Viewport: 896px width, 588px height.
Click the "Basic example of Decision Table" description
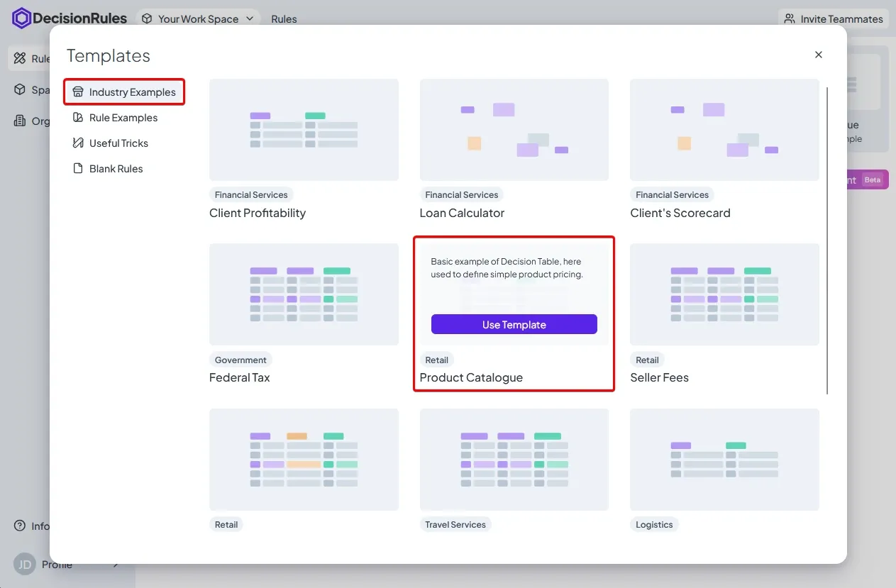pos(507,268)
